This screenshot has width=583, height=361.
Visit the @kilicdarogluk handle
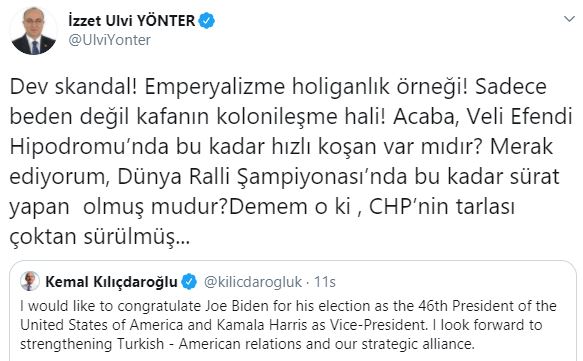pyautogui.click(x=253, y=282)
